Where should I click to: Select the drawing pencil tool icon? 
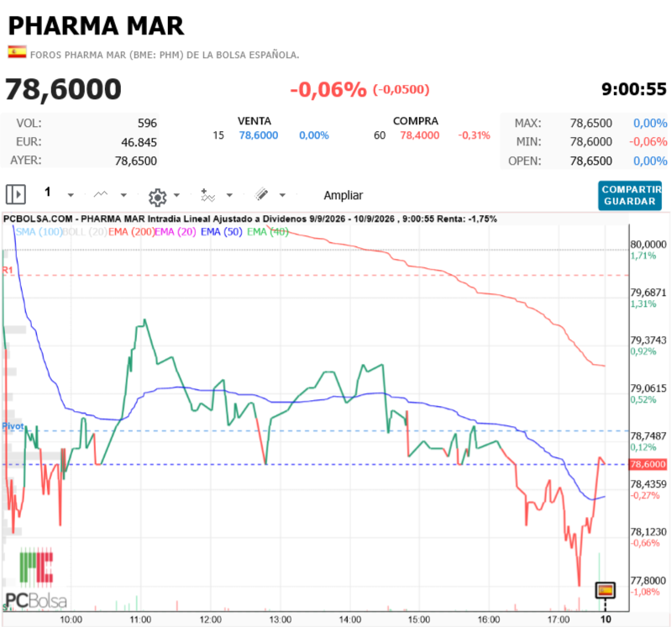click(x=261, y=194)
